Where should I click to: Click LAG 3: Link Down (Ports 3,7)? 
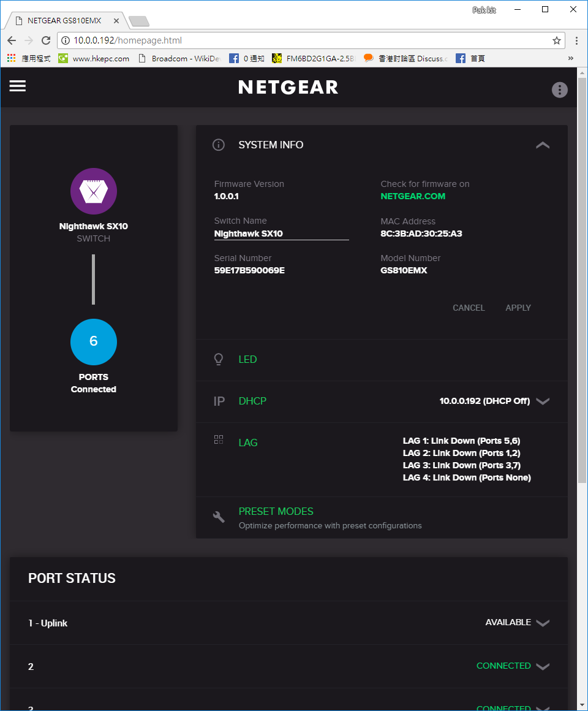(462, 465)
